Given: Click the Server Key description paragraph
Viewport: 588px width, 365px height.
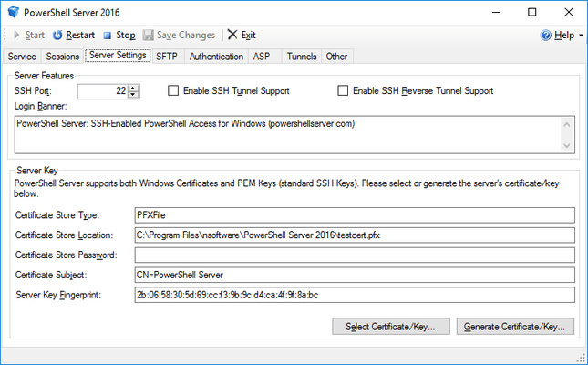Looking at the screenshot, I should [286, 189].
